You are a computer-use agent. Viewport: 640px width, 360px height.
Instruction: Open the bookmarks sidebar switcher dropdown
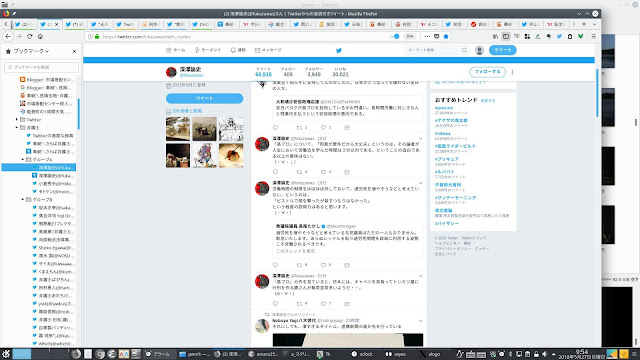pos(27,51)
